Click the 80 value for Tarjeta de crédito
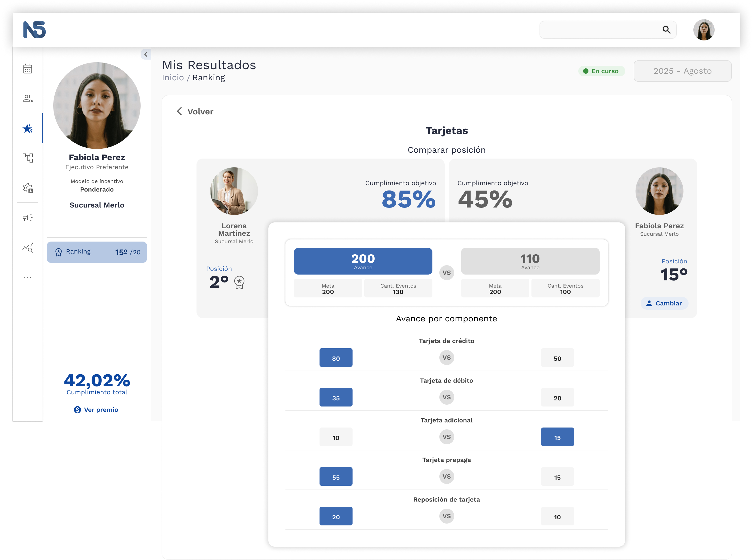 pyautogui.click(x=336, y=358)
